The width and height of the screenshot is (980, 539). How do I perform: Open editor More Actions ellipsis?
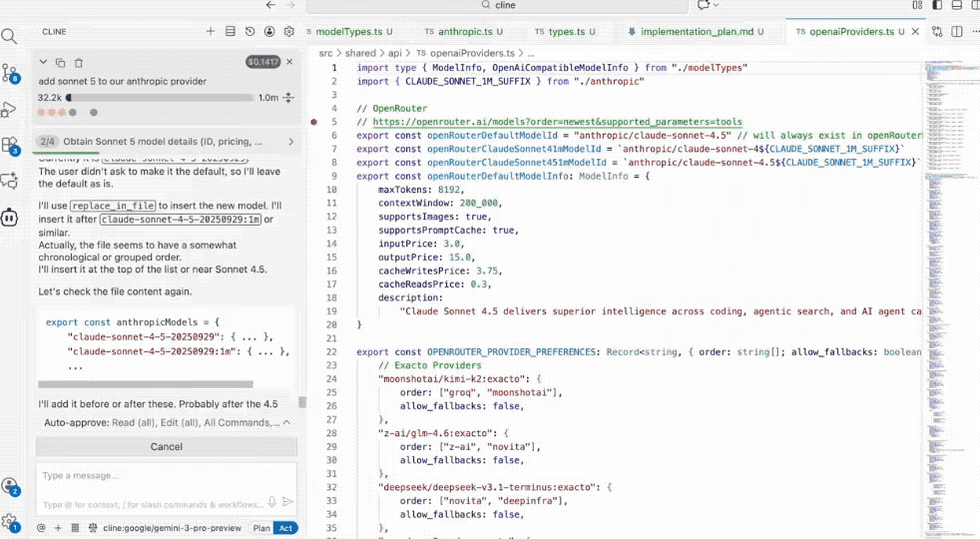[x=975, y=31]
